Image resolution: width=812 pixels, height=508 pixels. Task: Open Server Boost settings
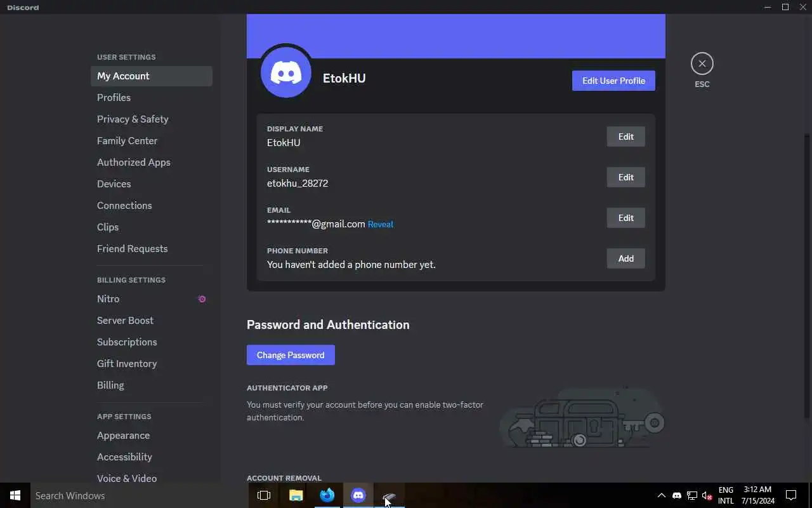coord(152,320)
